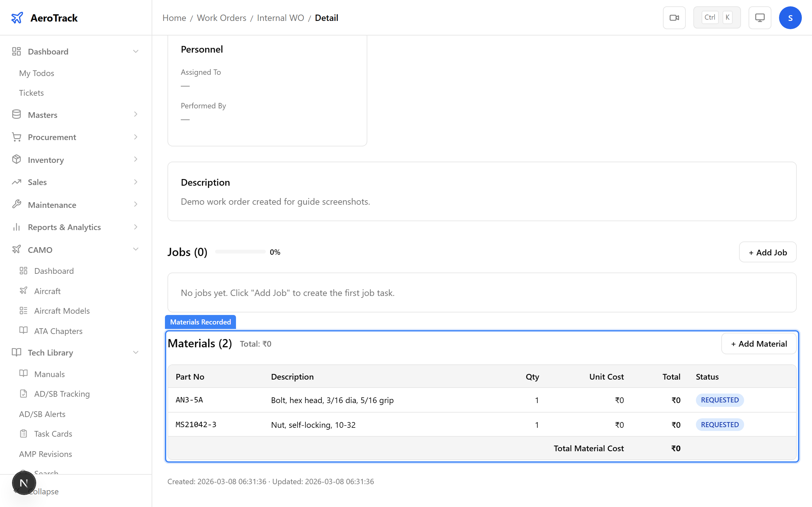Open the Masters database icon
The width and height of the screenshot is (812, 507).
16,114
